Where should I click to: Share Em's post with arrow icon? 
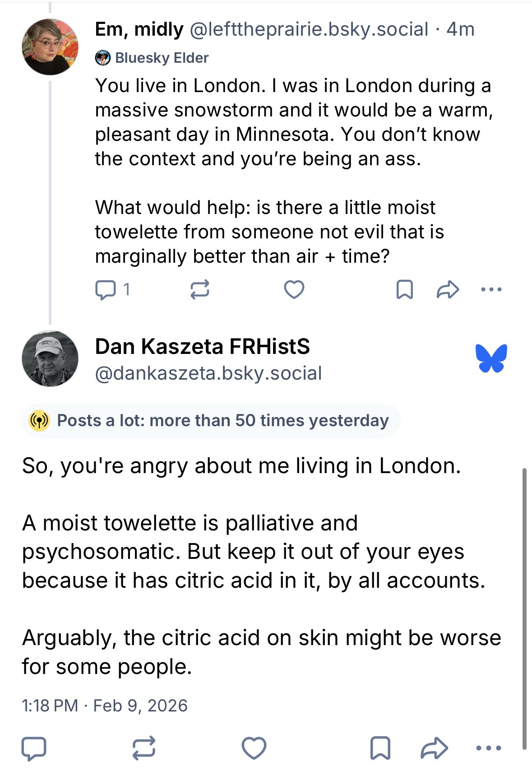448,289
